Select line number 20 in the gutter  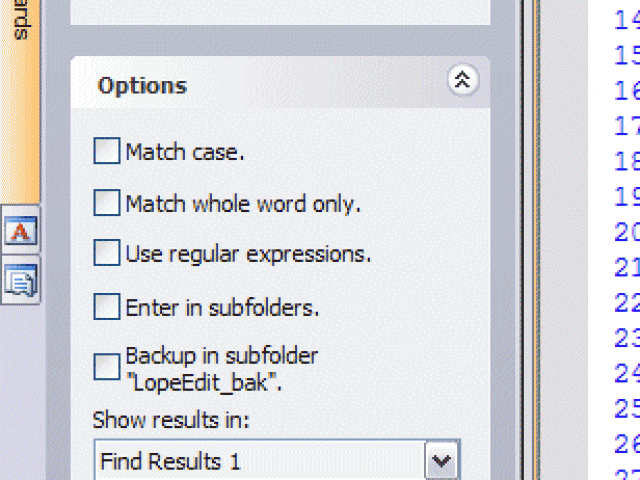click(627, 233)
